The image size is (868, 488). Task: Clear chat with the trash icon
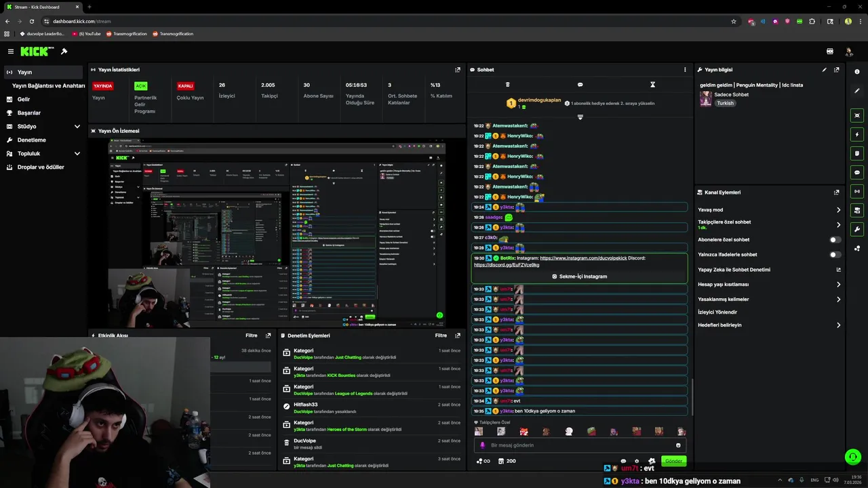[x=507, y=85]
